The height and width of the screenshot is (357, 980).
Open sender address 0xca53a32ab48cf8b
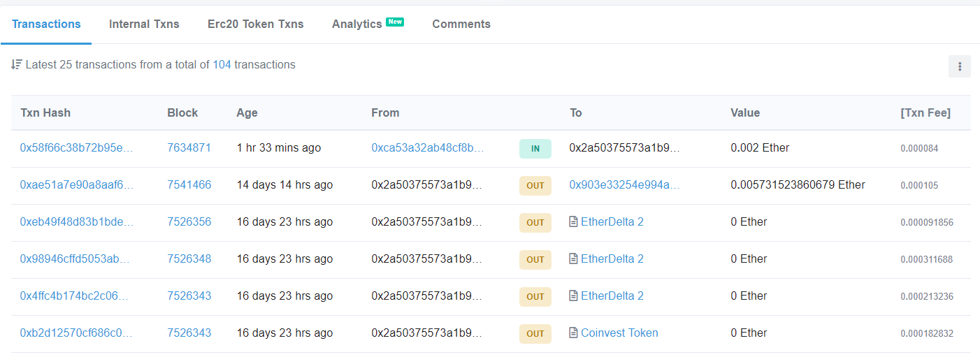coord(427,148)
